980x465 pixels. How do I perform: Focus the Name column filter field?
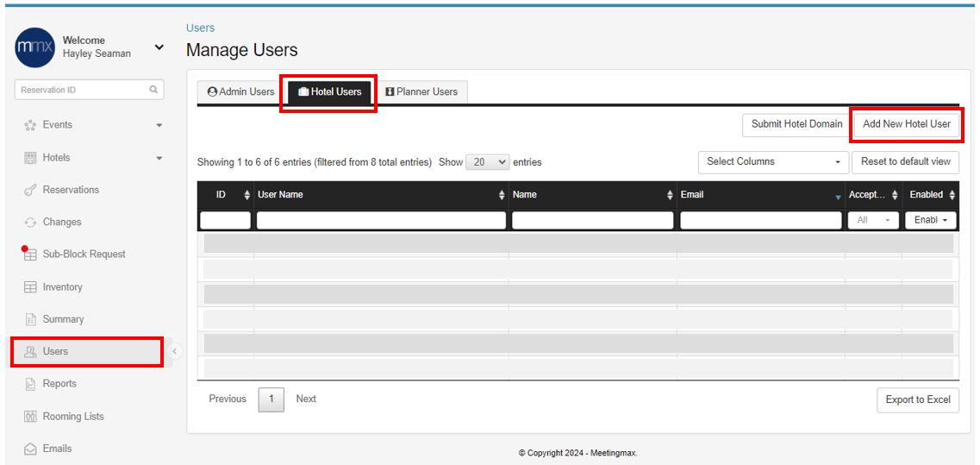593,220
